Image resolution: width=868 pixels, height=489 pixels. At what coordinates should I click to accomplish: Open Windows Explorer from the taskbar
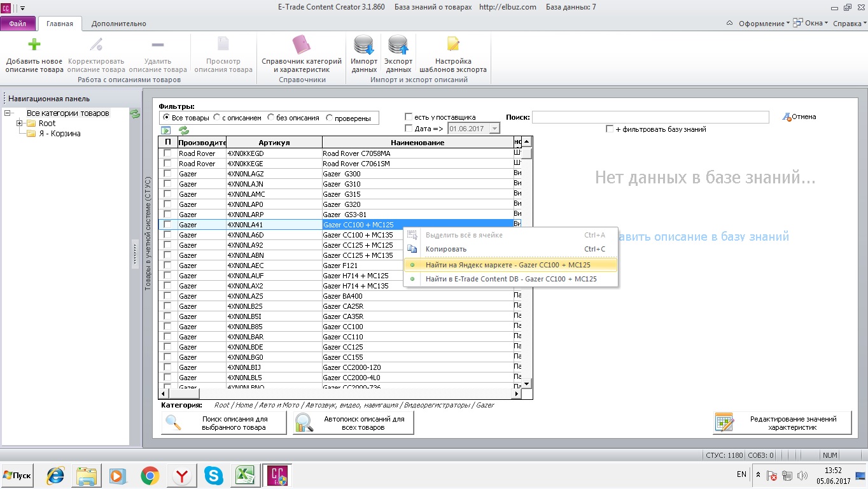point(87,475)
